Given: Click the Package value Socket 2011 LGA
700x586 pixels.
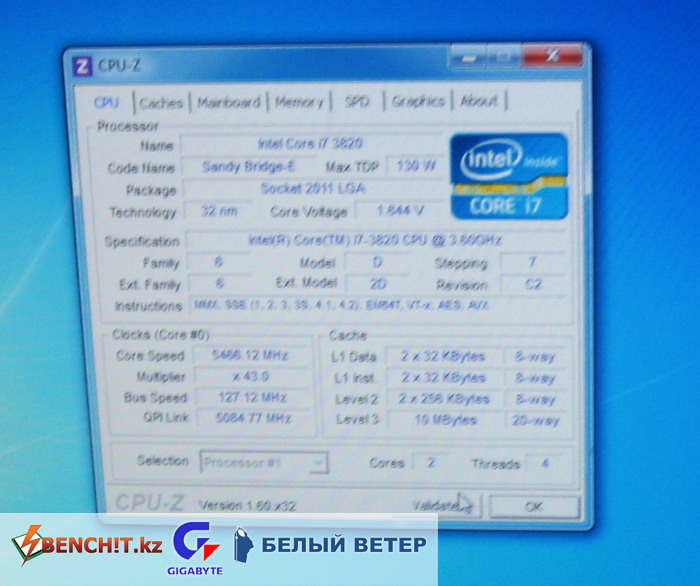Looking at the screenshot, I should coord(312,188).
